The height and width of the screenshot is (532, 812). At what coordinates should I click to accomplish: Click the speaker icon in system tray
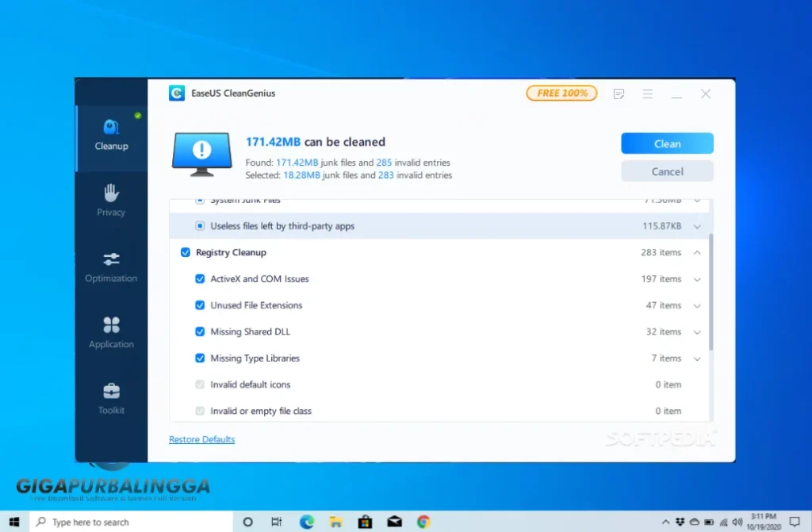(x=737, y=522)
